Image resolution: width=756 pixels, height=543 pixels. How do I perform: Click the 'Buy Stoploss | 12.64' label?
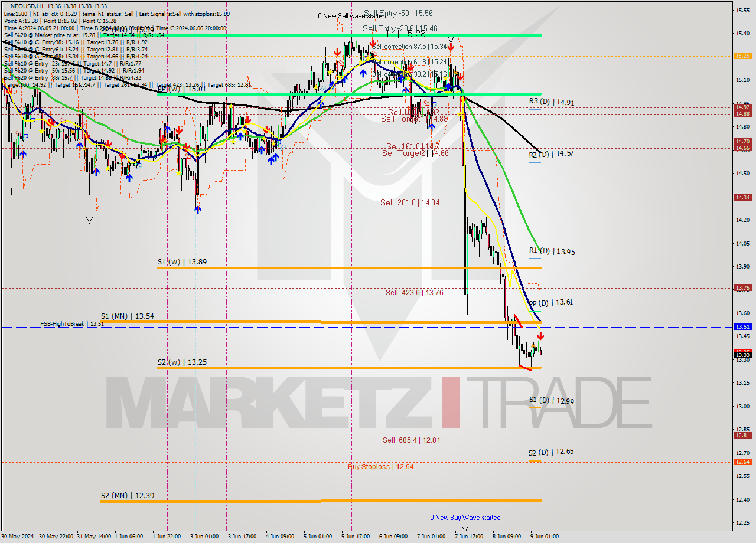[380, 466]
